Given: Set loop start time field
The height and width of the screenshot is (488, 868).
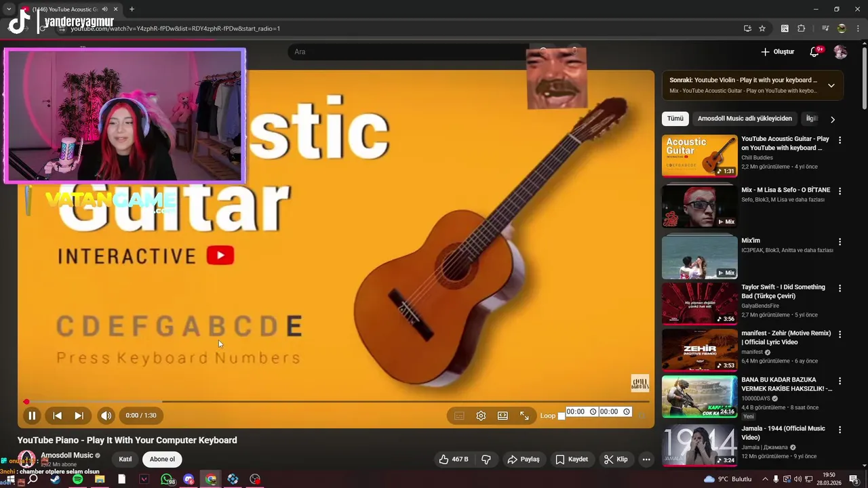Looking at the screenshot, I should point(581,411).
